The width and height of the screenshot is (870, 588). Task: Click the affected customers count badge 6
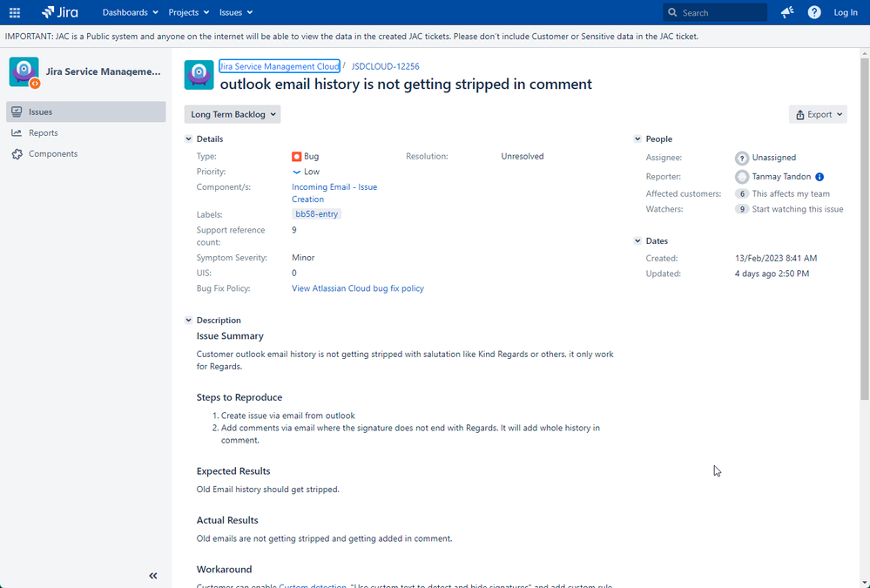(742, 193)
